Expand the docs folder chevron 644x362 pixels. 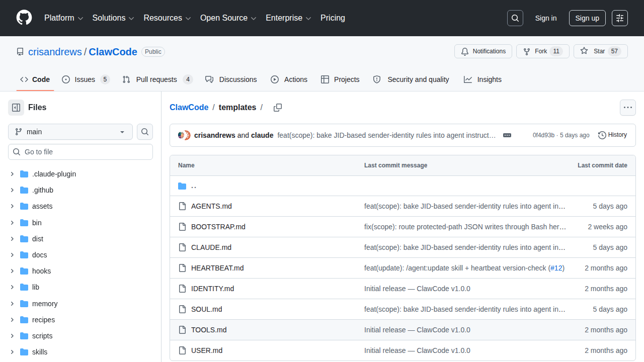12,255
